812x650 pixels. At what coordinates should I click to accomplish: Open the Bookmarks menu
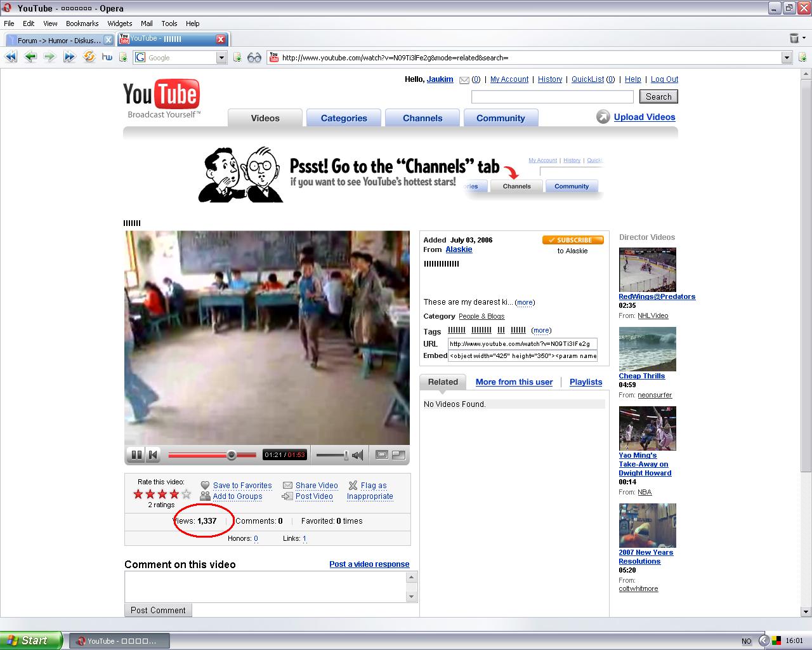[82, 23]
